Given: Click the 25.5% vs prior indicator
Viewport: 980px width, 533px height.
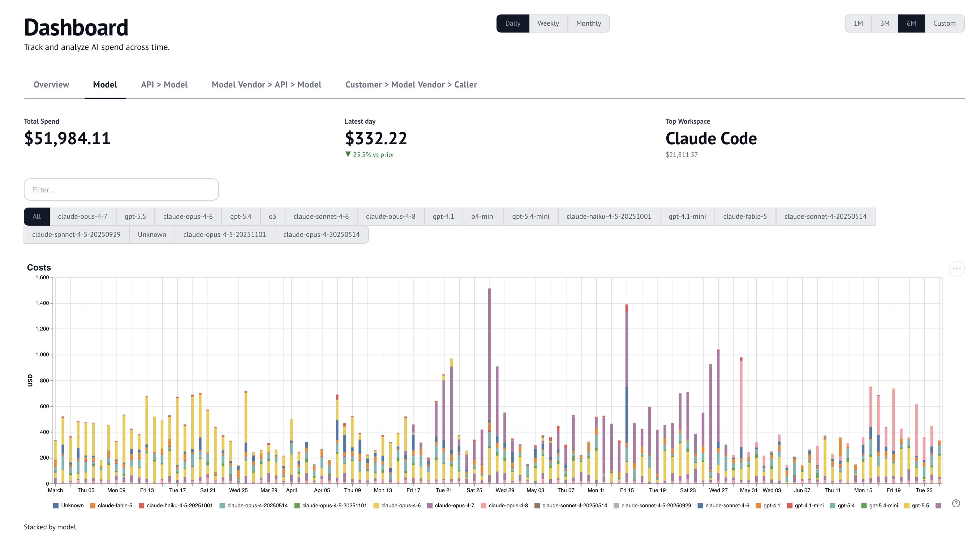Looking at the screenshot, I should (x=369, y=154).
